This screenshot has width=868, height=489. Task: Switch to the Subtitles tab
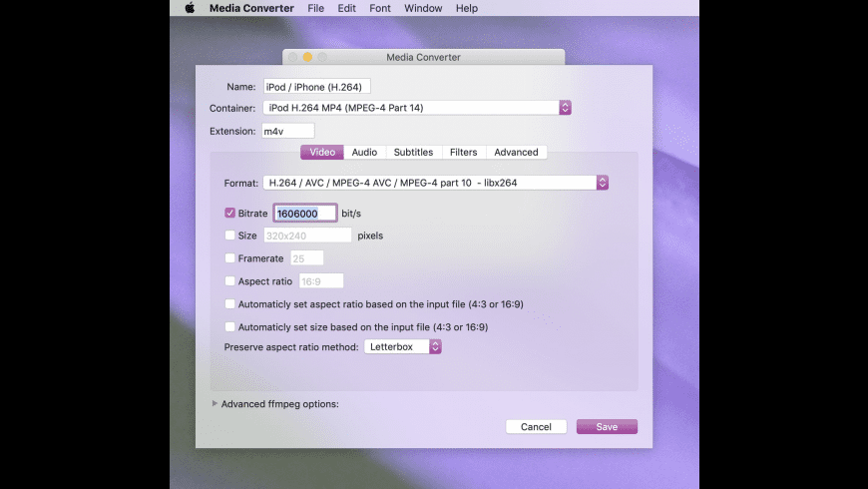click(x=413, y=153)
